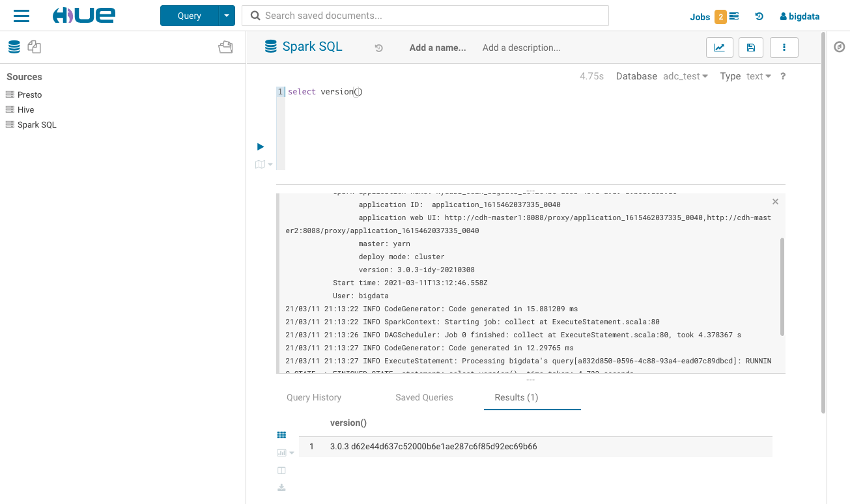Click the Query button
The width and height of the screenshot is (850, 504).
pyautogui.click(x=189, y=16)
